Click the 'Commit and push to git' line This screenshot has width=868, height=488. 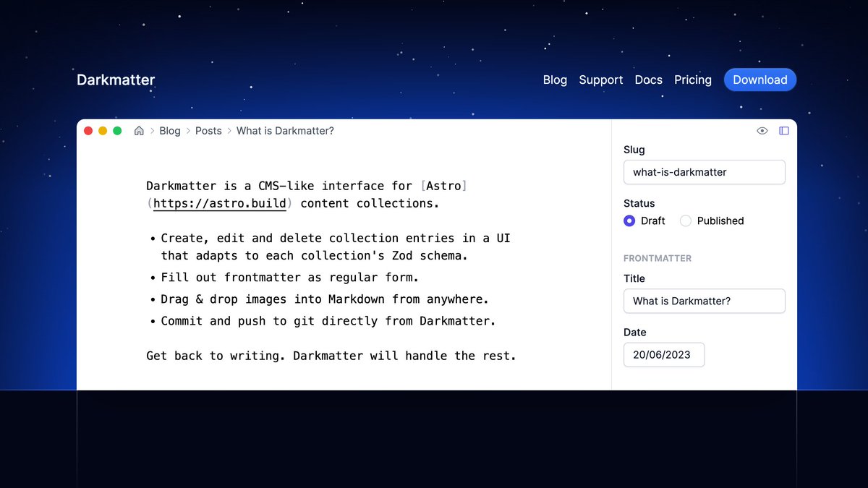point(328,320)
